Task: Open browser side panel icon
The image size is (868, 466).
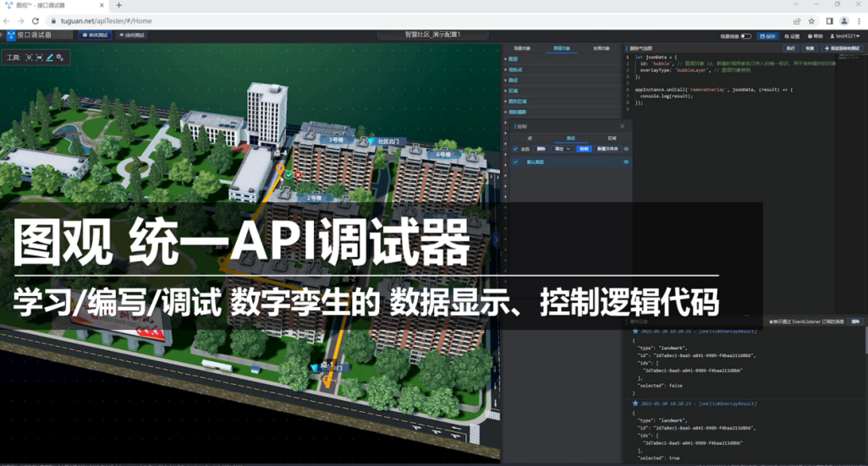Action: pos(829,21)
